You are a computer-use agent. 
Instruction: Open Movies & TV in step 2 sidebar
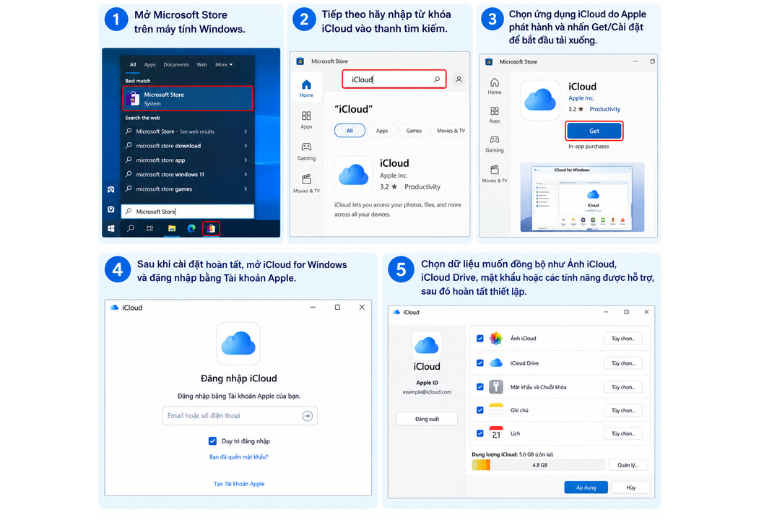[306, 183]
